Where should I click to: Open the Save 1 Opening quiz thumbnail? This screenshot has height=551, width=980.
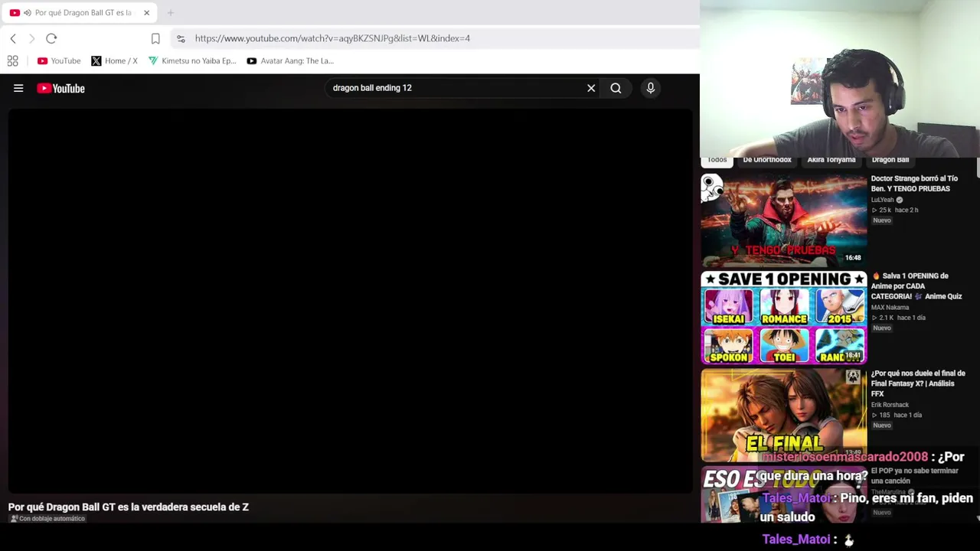tap(784, 318)
